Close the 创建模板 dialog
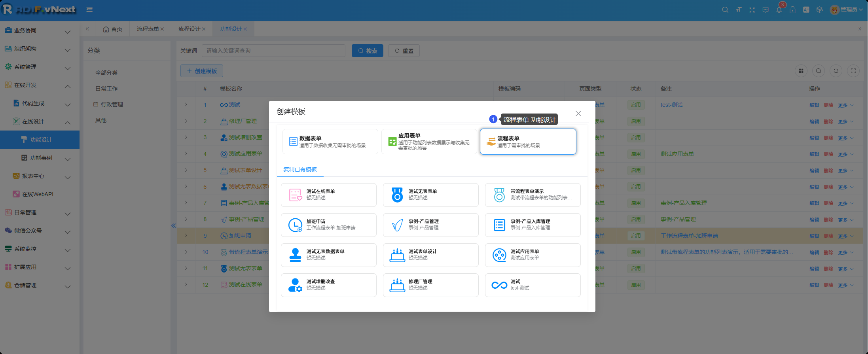Screen dimensions: 868x354 pos(578,114)
